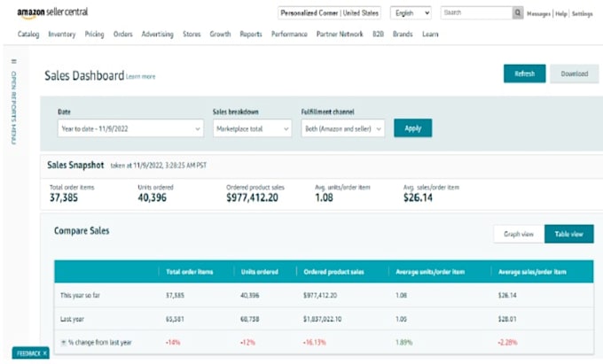
Task: Open the Inventory menu
Action: (x=62, y=35)
